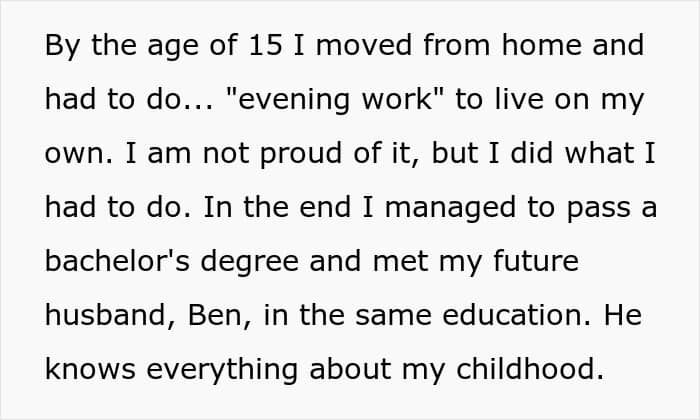Click the name "Ben" in the text

215,315
